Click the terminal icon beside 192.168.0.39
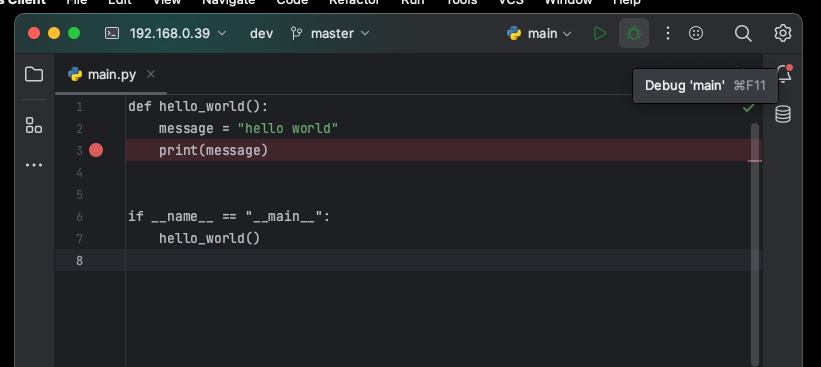 click(112, 34)
